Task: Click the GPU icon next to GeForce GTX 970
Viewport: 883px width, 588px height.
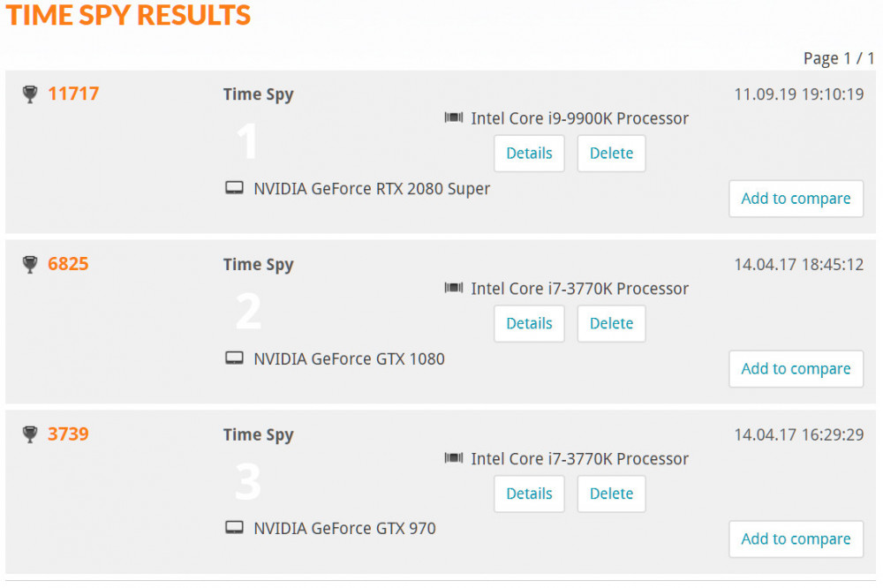Action: 234,528
